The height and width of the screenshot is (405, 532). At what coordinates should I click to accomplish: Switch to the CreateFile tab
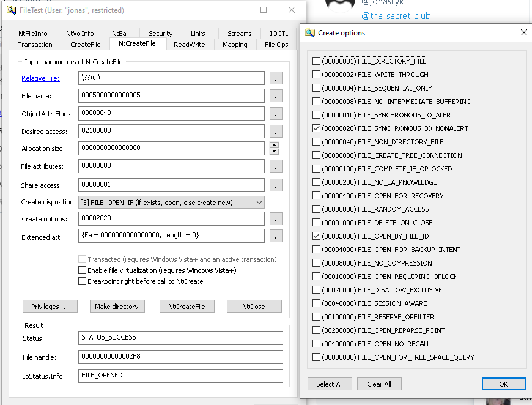(x=86, y=45)
